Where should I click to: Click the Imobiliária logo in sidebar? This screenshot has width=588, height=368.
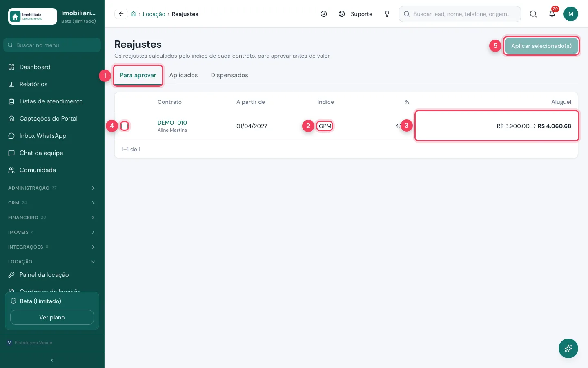point(33,16)
